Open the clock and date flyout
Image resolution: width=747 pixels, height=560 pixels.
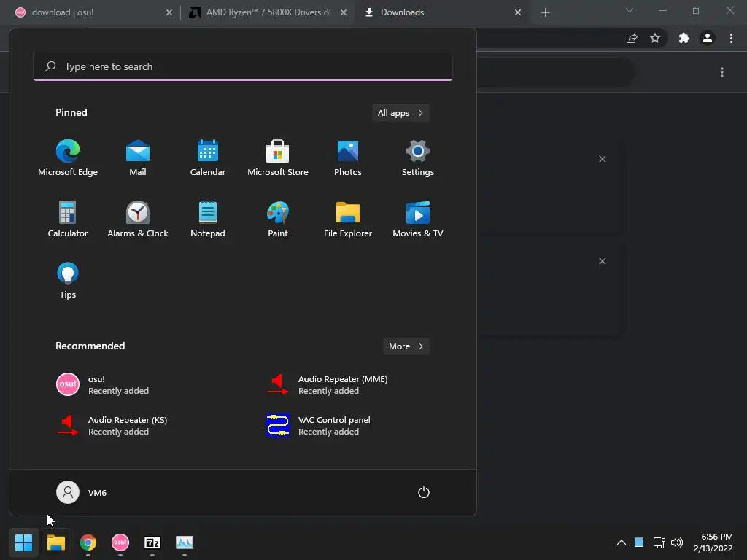713,542
